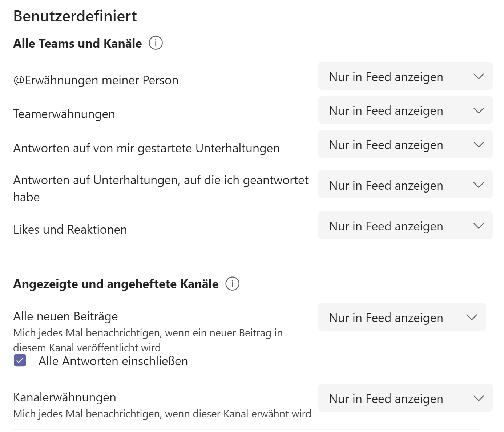Click chevron arrow in Kanalerwähnungen dropdown
The width and height of the screenshot is (504, 432).
pyautogui.click(x=479, y=398)
